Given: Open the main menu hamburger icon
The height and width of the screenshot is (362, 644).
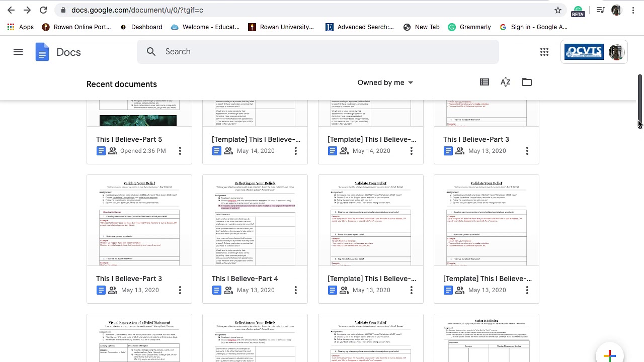Looking at the screenshot, I should pyautogui.click(x=18, y=52).
